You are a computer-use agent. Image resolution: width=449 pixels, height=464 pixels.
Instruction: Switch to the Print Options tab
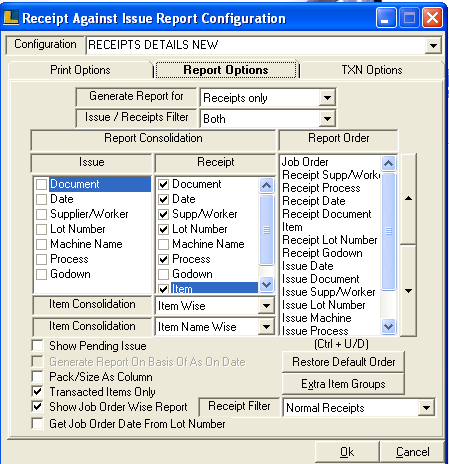click(x=80, y=70)
